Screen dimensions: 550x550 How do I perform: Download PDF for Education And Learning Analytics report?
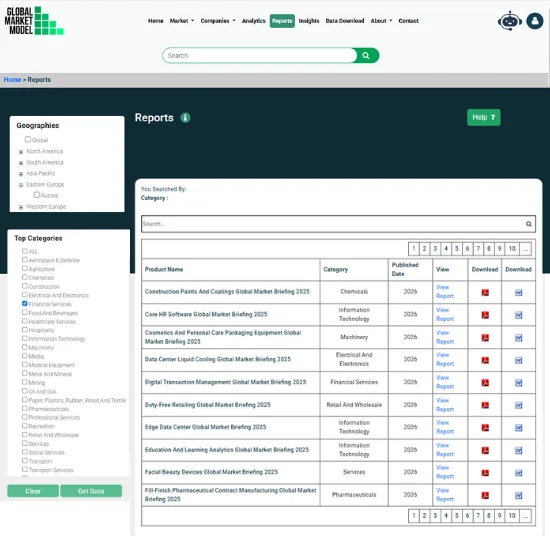pos(485,450)
